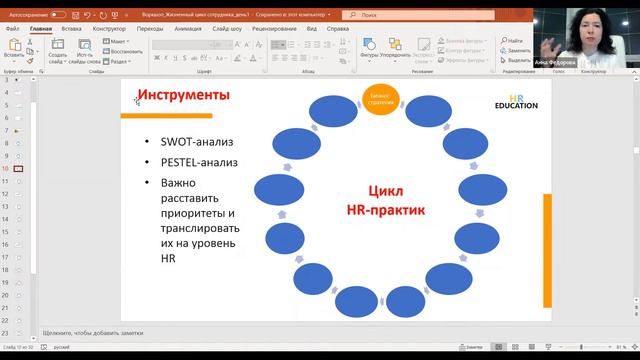Click the Заменить replace button
Viewport: 640px width, 360px height.
[x=516, y=51]
